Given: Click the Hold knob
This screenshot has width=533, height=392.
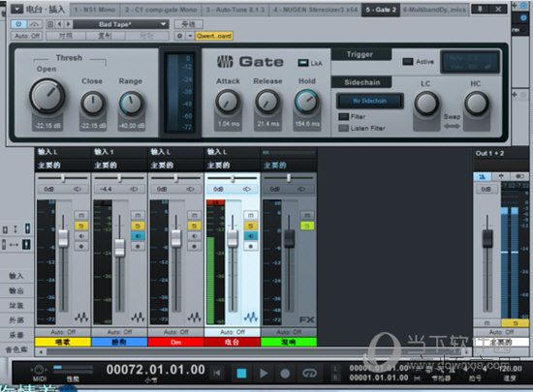Looking at the screenshot, I should pyautogui.click(x=307, y=101).
